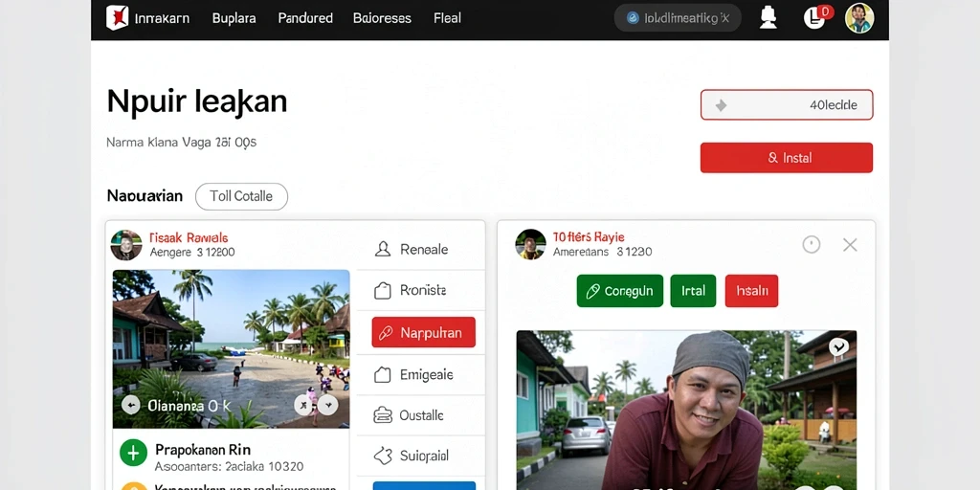Click the X icon on the beach photo
This screenshot has width=980, height=490.
(x=303, y=405)
